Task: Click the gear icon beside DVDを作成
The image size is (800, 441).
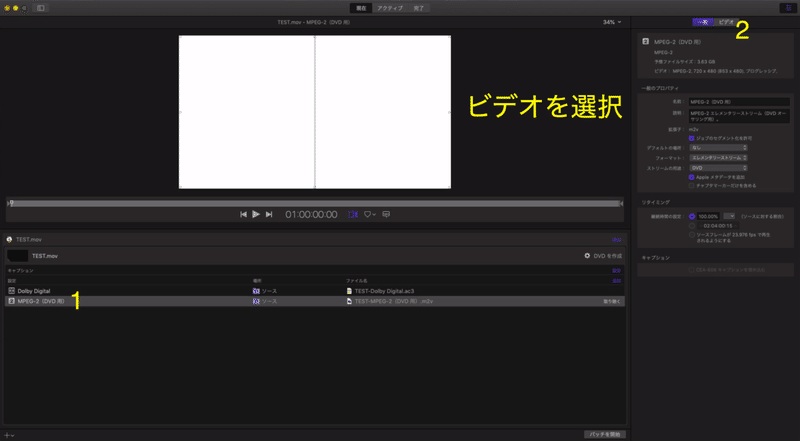Action: tap(587, 256)
